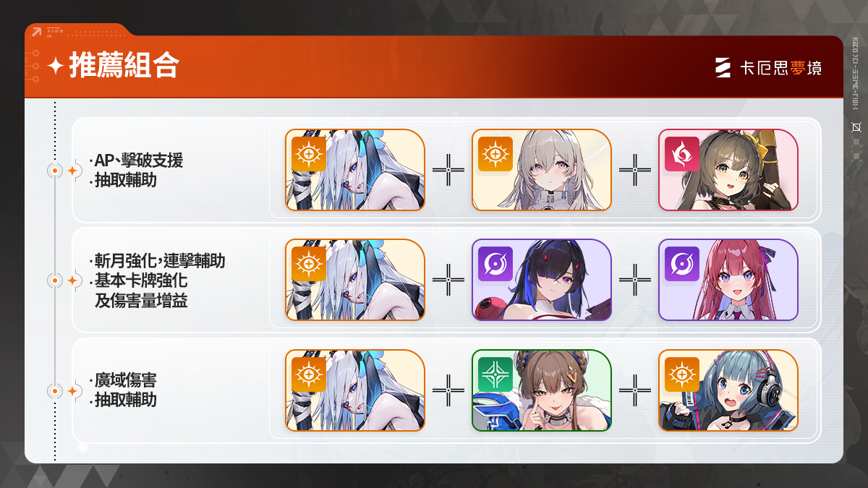This screenshot has height=488, width=868.
Task: Select the timeline node beside 斬月強化
Action: (x=54, y=281)
